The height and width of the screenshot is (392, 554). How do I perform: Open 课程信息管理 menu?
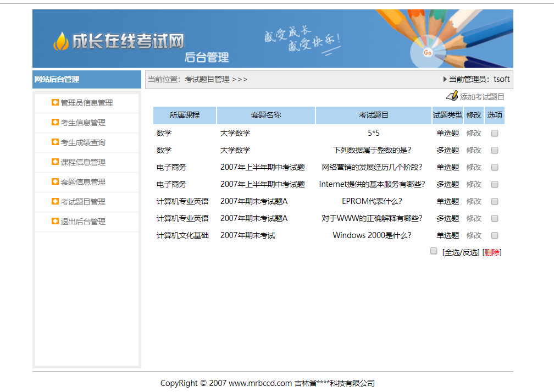click(83, 162)
